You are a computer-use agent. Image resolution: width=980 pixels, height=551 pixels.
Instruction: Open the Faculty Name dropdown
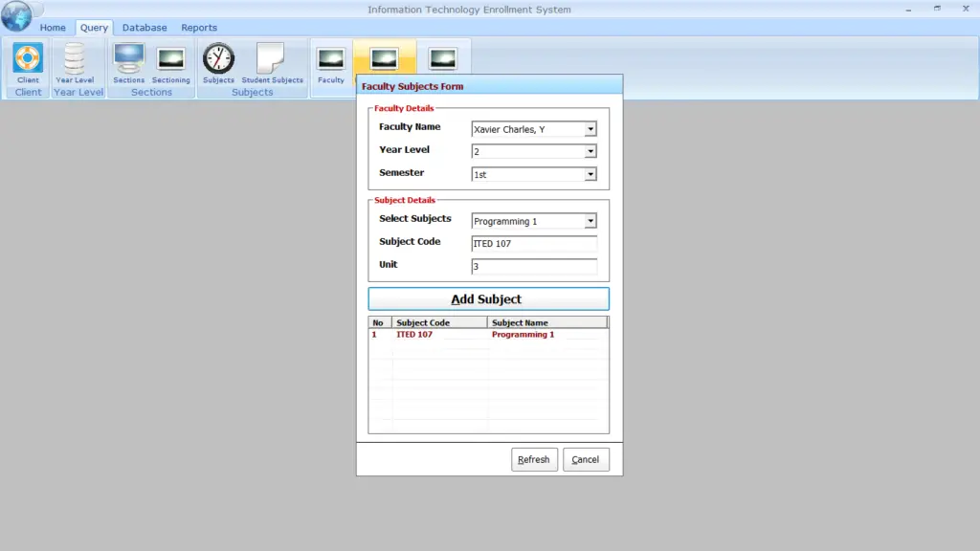593,128
